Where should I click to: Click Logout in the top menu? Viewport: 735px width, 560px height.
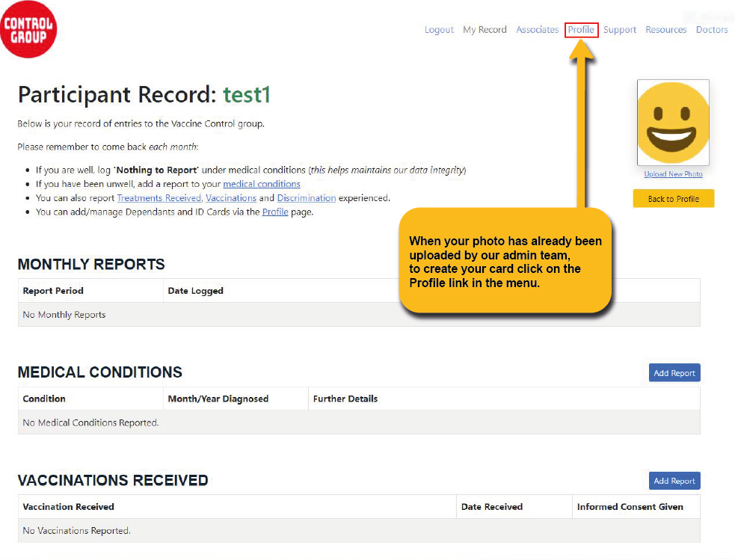coord(439,30)
